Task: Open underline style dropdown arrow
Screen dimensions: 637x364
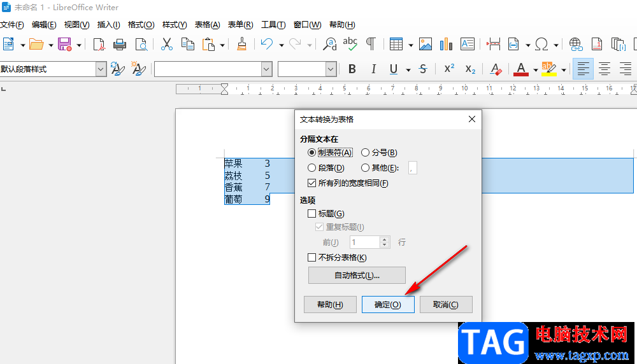Action: pos(408,70)
